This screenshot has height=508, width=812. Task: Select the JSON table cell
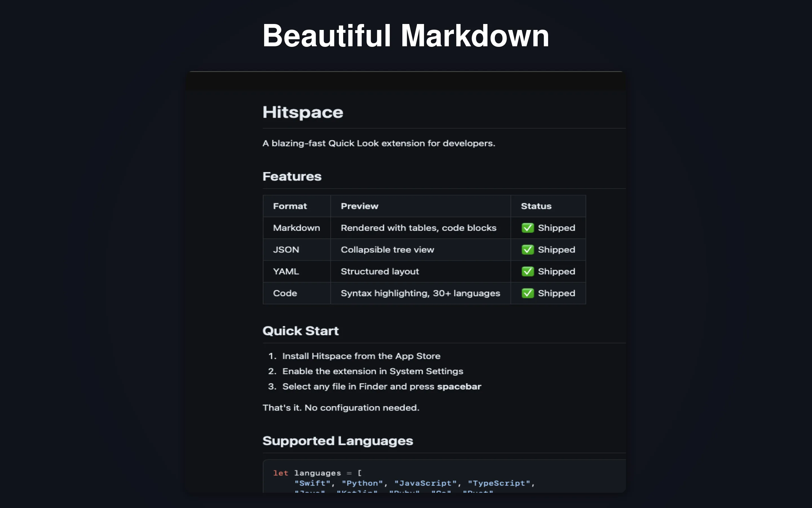(x=297, y=250)
